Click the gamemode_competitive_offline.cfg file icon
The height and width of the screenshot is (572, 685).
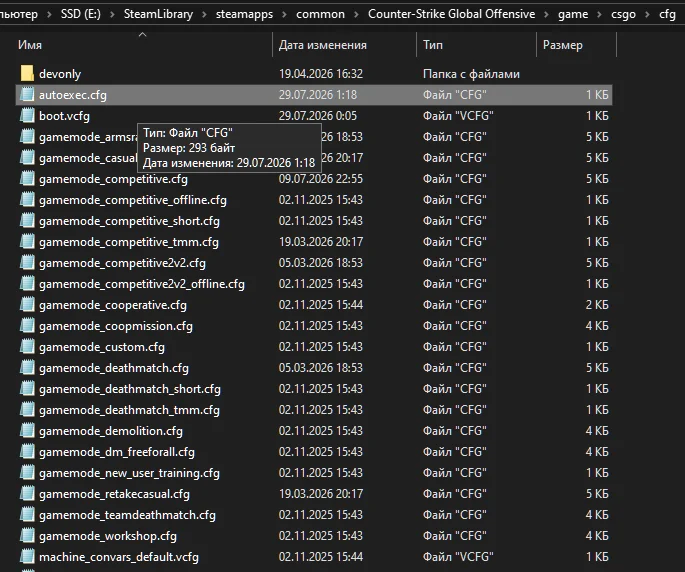(x=27, y=200)
